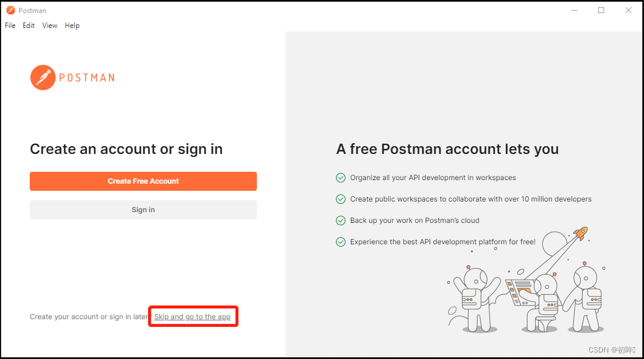The height and width of the screenshot is (359, 644).
Task: Open the Edit menu
Action: [x=28, y=25]
